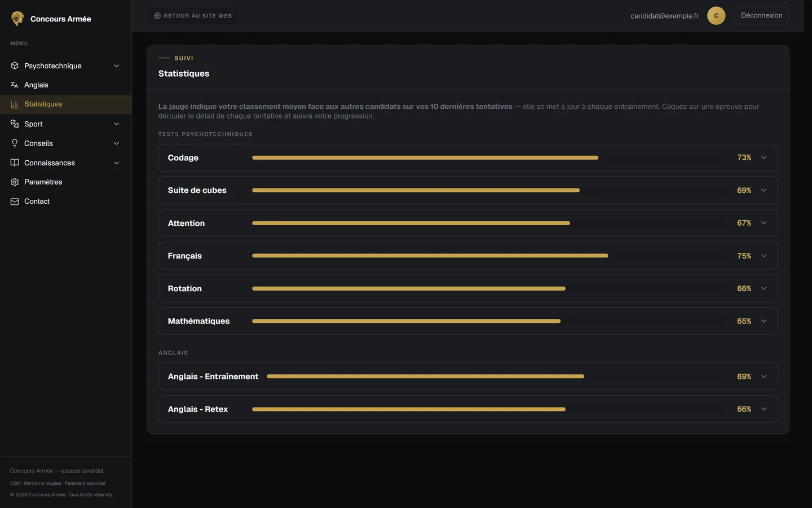Viewport: 812px width, 508px height.
Task: Expand the Anglais - Retex row chevron
Action: [764, 409]
